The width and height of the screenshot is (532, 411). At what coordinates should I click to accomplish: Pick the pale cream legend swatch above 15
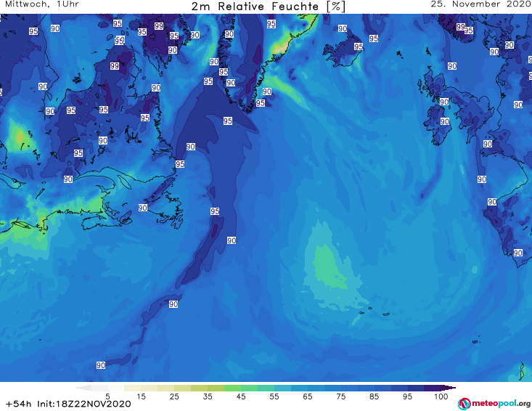pyautogui.click(x=133, y=388)
